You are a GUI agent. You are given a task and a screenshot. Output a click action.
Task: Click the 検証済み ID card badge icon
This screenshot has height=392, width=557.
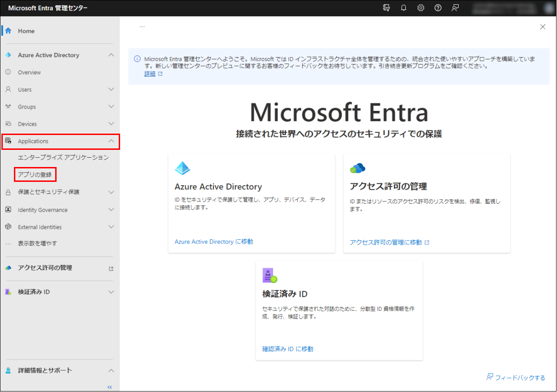point(269,276)
